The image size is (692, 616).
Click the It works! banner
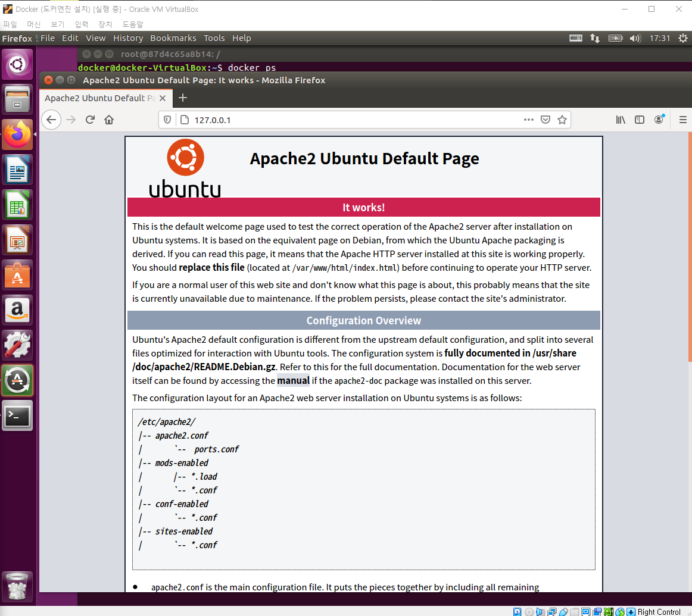(x=364, y=207)
